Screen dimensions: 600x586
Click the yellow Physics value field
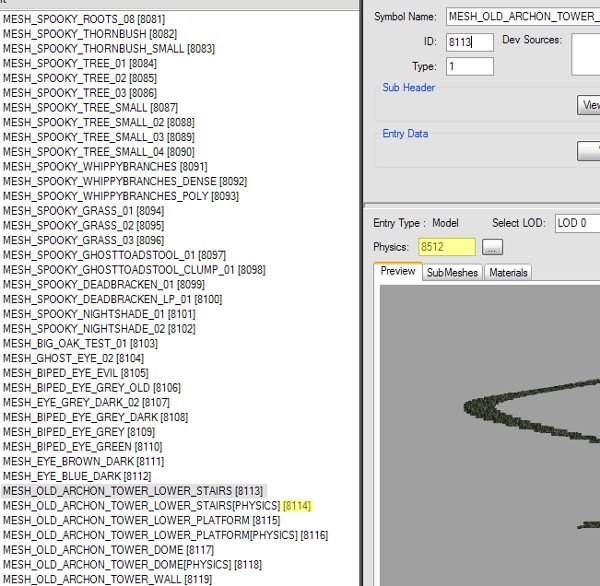click(446, 247)
